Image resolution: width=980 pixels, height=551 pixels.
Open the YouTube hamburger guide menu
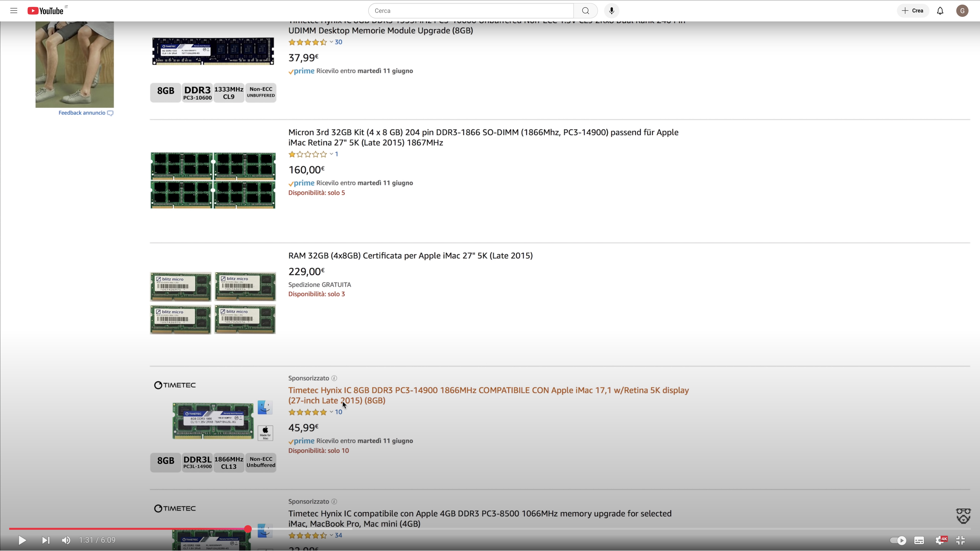[14, 11]
